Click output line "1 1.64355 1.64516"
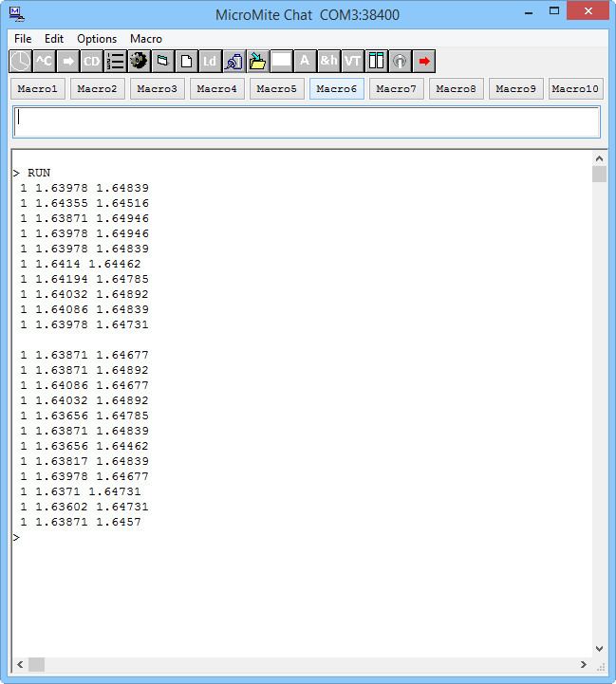The width and height of the screenshot is (616, 684). point(84,203)
